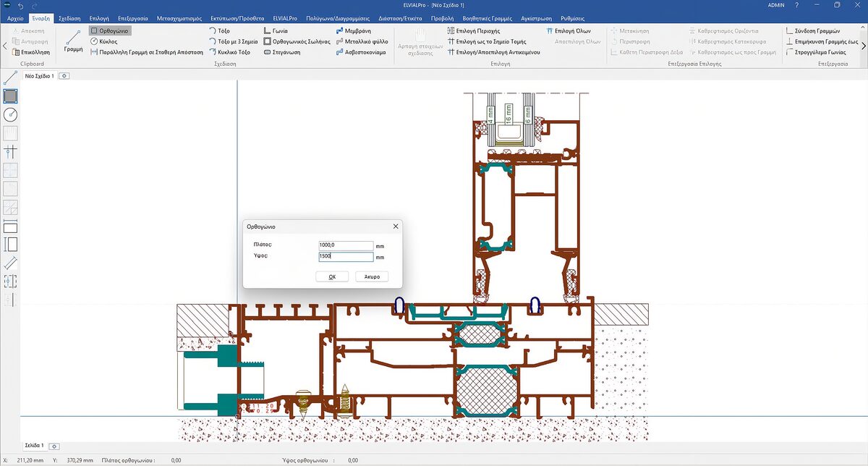
Task: Click the Πλάτος width input field
Action: (345, 245)
